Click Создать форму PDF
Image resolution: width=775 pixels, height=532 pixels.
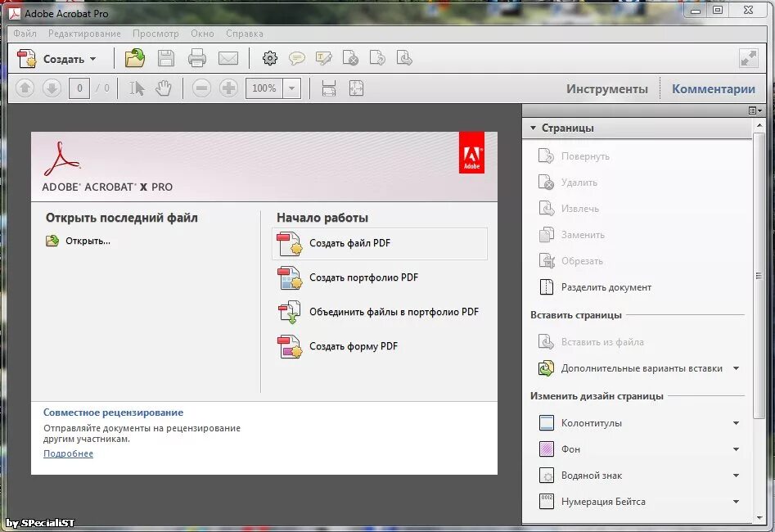click(338, 346)
